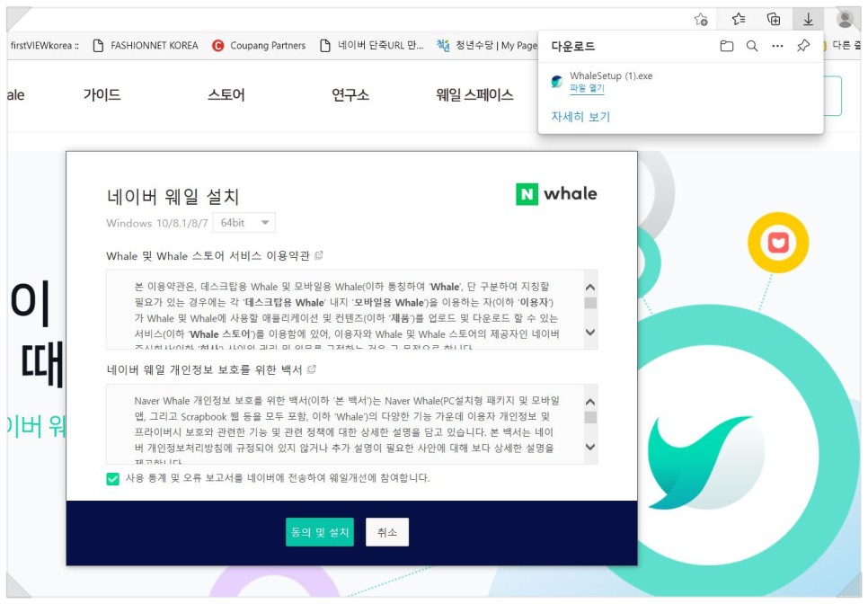Open the favorites list icon
This screenshot has width=868, height=604.
pyautogui.click(x=739, y=20)
